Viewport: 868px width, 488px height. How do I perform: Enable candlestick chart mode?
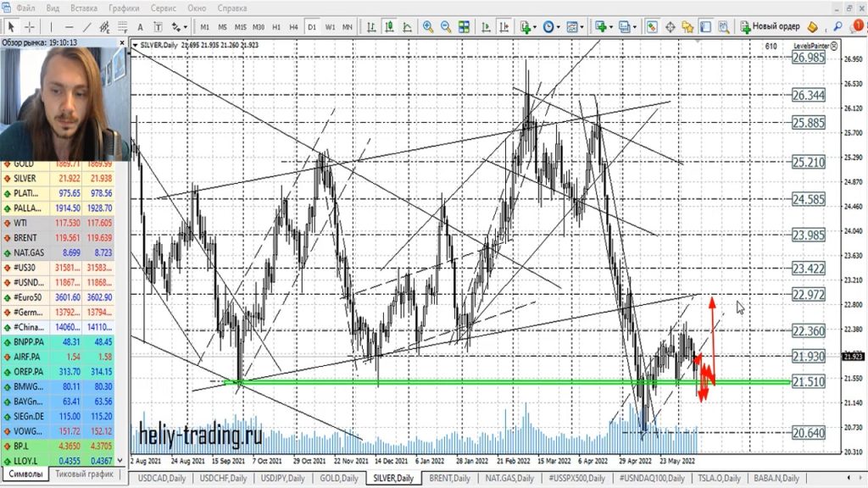coord(387,26)
